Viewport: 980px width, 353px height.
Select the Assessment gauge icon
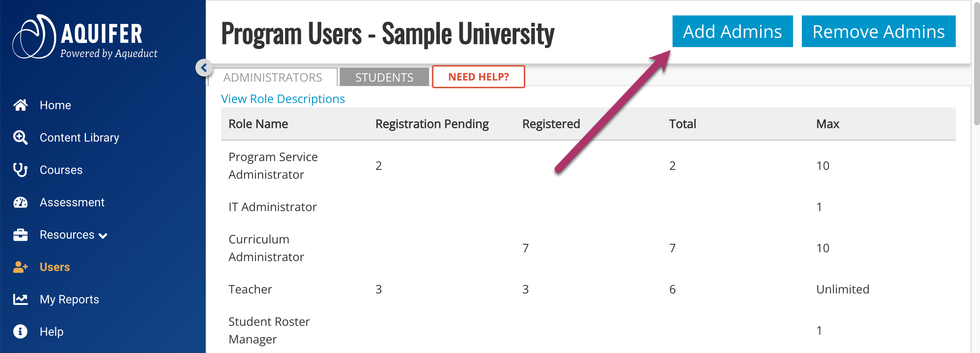pyautogui.click(x=21, y=202)
